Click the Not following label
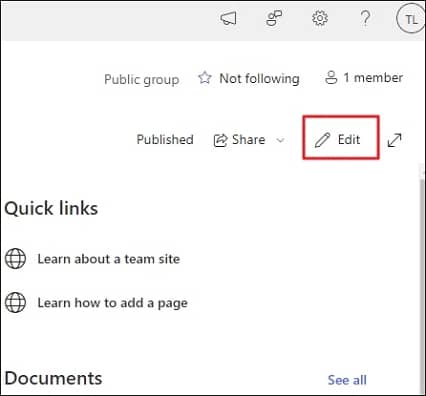 259,79
